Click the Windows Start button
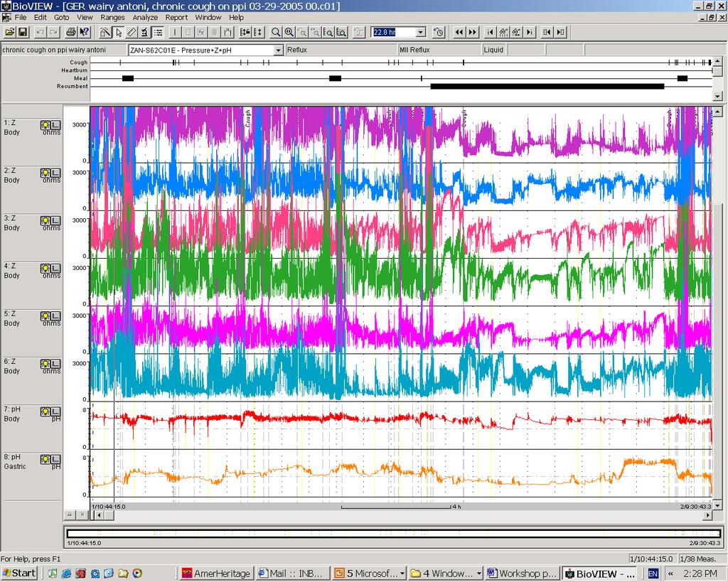This screenshot has height=582, width=728. pos(19,573)
